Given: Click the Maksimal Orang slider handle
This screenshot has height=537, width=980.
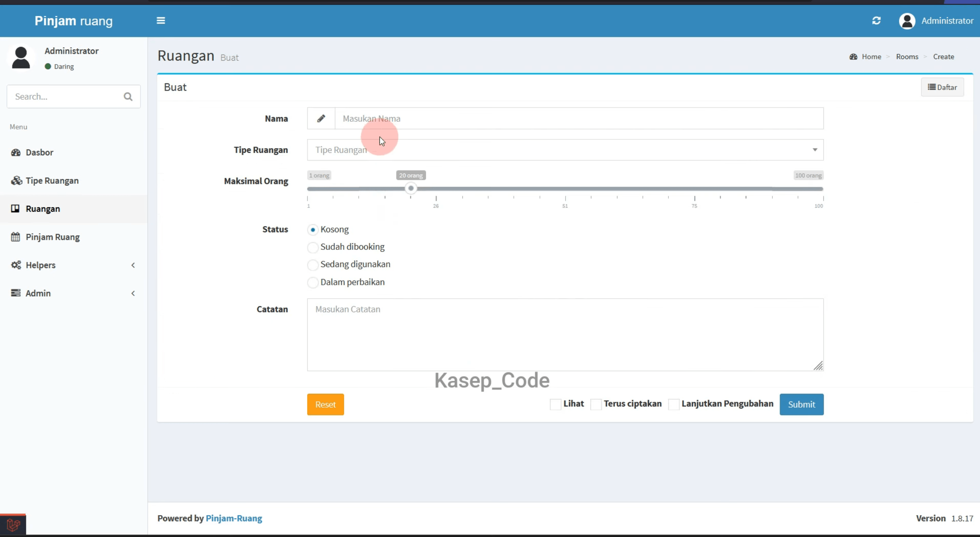Looking at the screenshot, I should click(411, 188).
